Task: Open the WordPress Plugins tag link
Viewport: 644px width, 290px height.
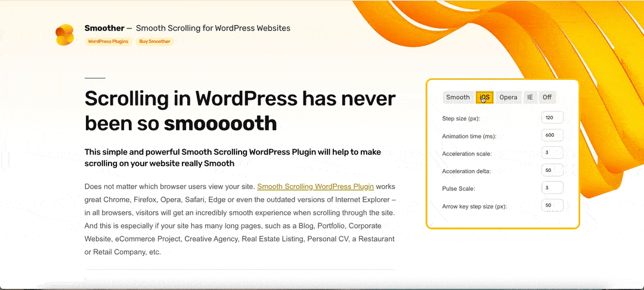Action: tap(108, 42)
